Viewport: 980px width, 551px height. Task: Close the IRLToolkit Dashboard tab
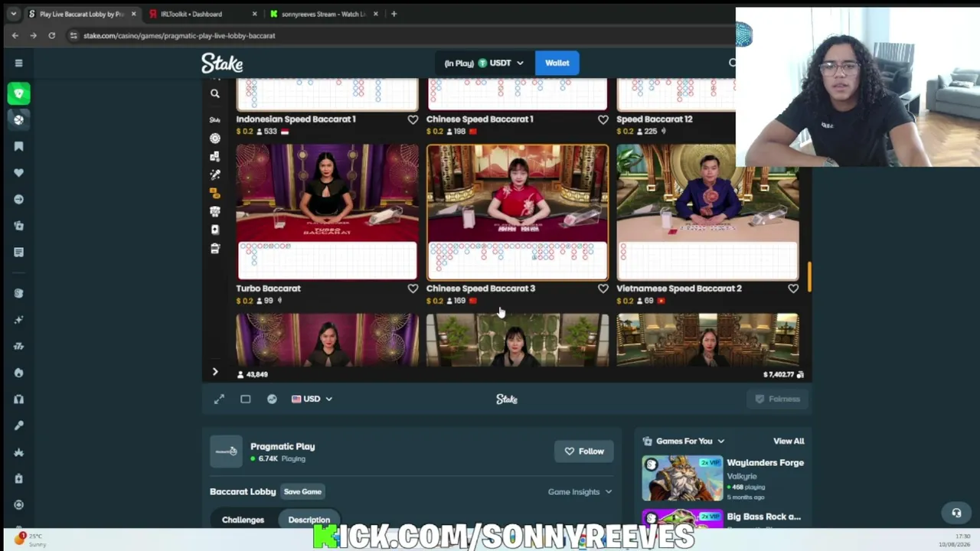coord(254,14)
